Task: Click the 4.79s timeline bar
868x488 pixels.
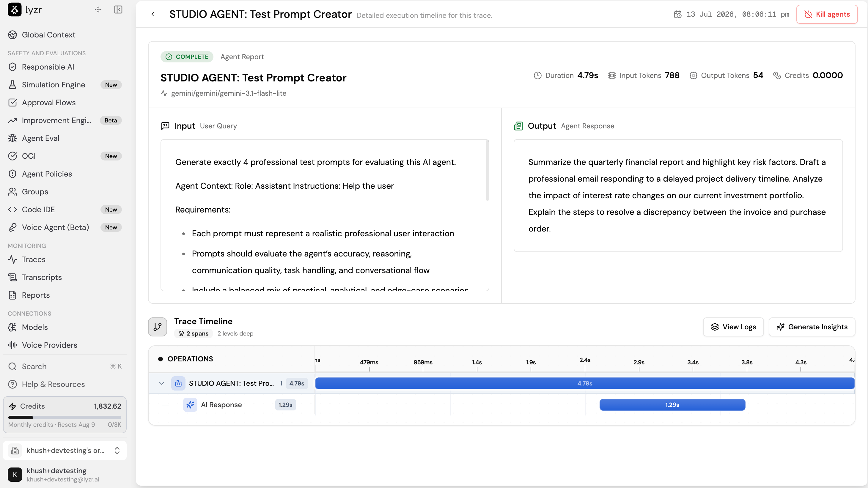Action: (585, 383)
